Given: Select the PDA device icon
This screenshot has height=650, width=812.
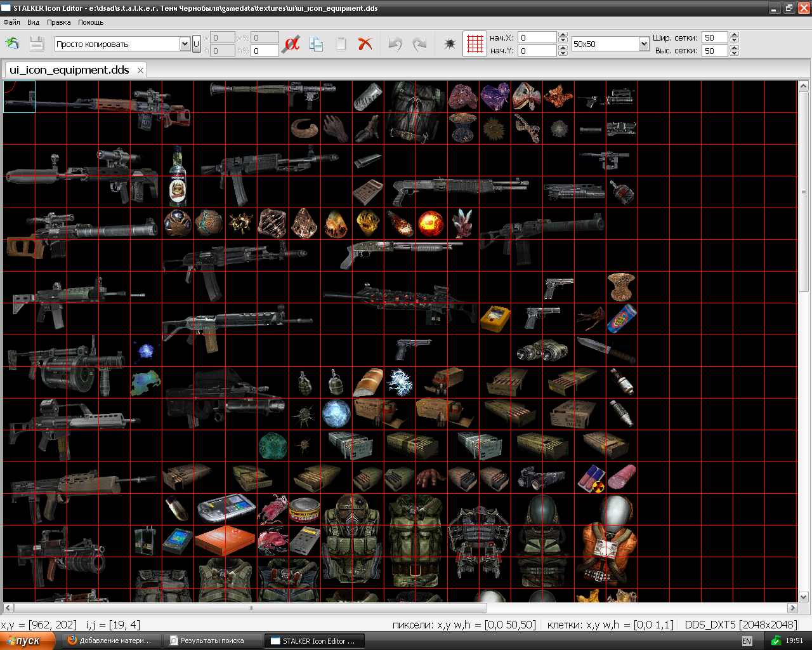Looking at the screenshot, I should tap(226, 508).
